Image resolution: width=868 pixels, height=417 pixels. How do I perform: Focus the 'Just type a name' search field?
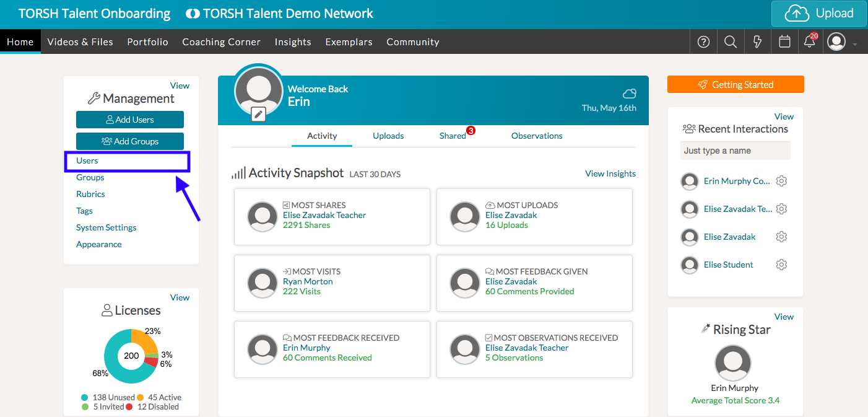pyautogui.click(x=735, y=151)
